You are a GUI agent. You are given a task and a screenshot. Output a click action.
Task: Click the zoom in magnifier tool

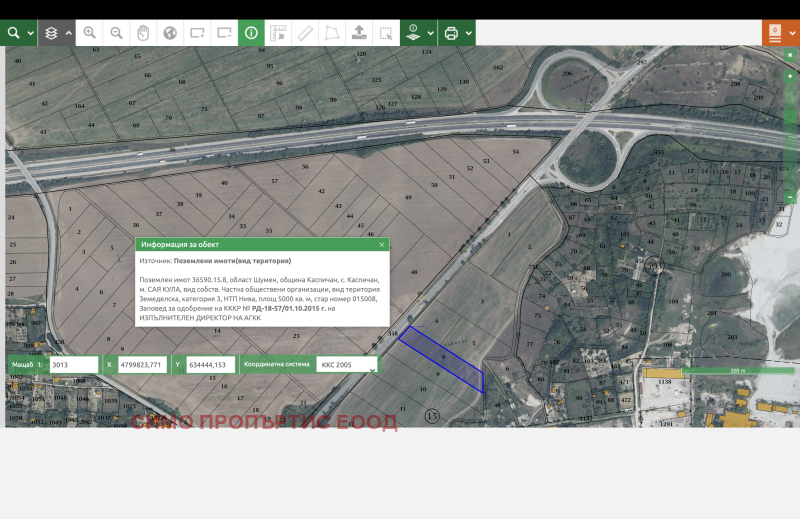90,33
